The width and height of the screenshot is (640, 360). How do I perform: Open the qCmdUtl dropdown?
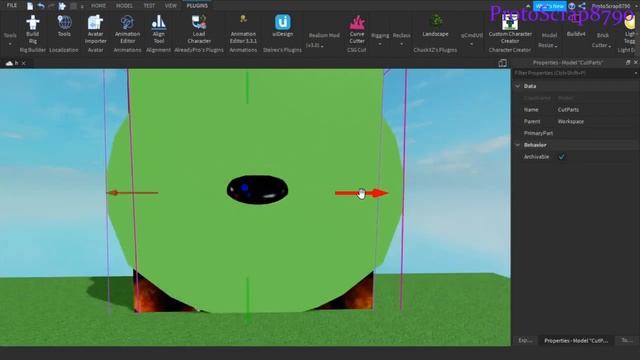pyautogui.click(x=471, y=39)
